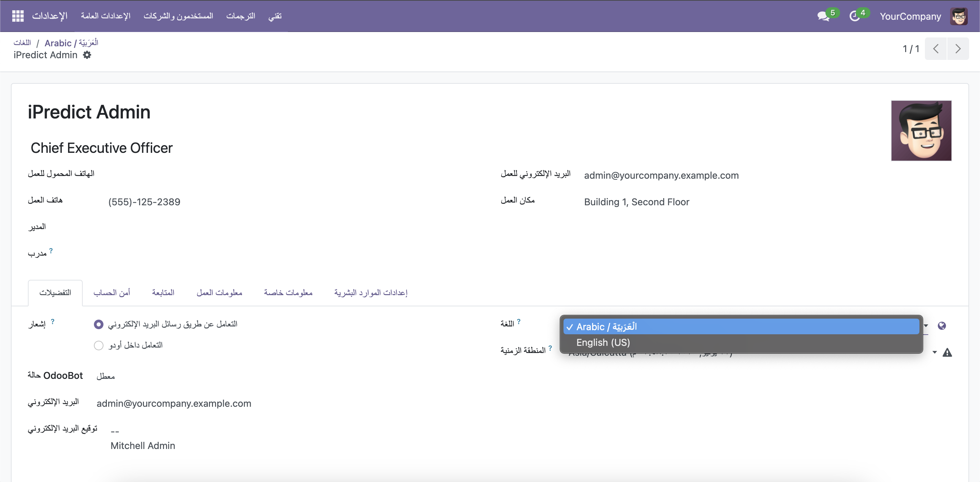Screen dimensions: 980x482
Task: Open the conversations chat icon with badge 5
Action: click(823, 16)
